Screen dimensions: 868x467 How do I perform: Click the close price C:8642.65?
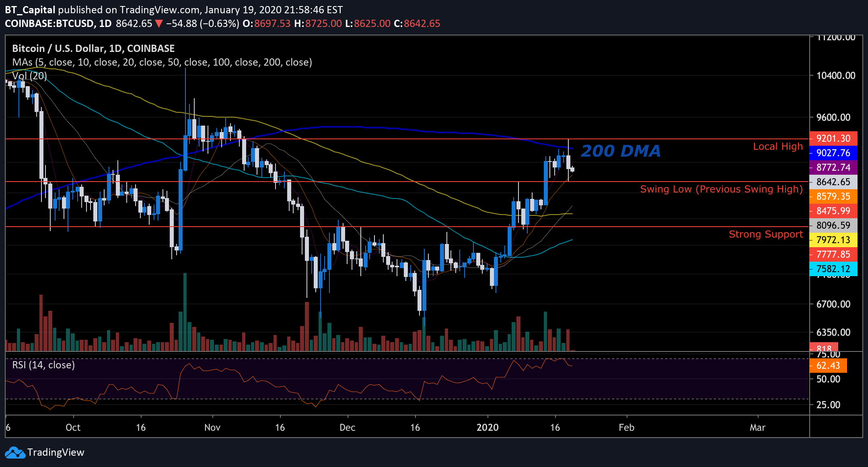(x=417, y=23)
